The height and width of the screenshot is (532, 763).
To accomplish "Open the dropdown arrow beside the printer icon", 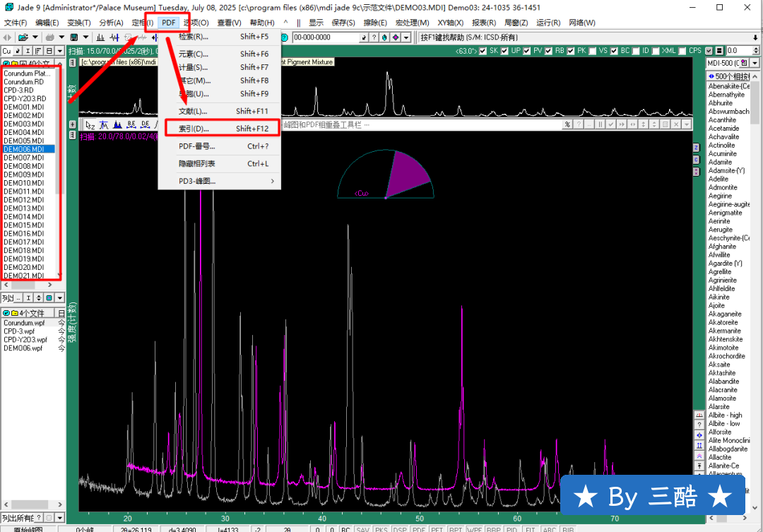I will (61, 37).
